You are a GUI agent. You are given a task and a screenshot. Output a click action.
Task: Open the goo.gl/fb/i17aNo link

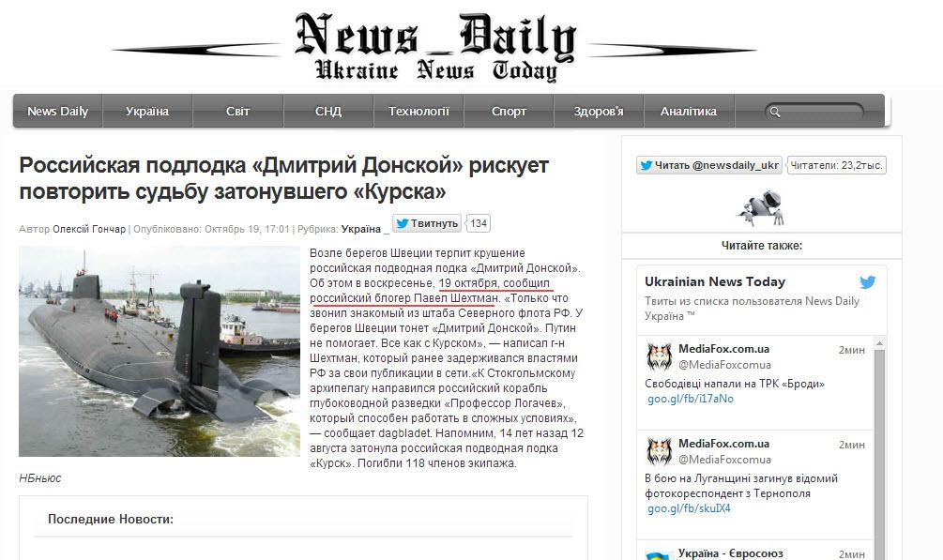point(691,399)
